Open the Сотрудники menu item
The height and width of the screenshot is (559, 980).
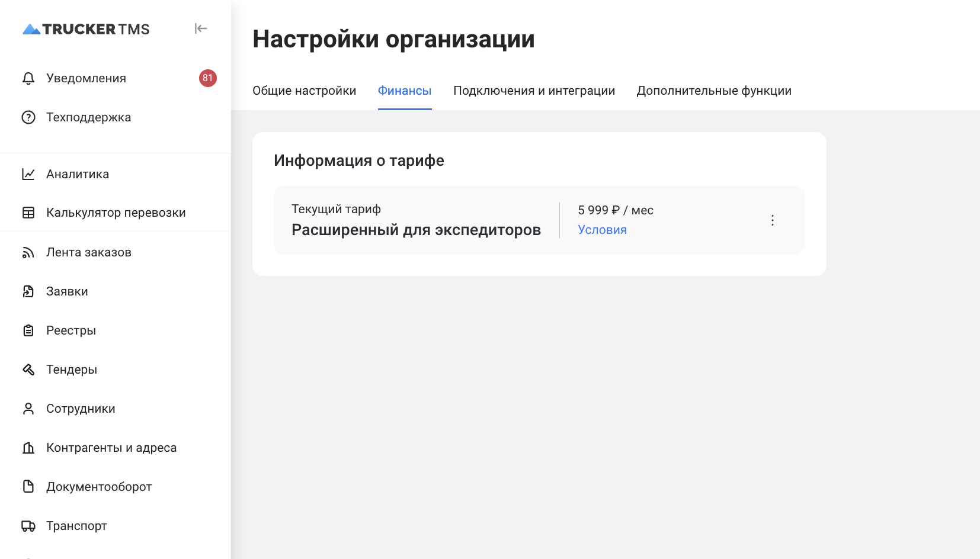[x=81, y=409]
